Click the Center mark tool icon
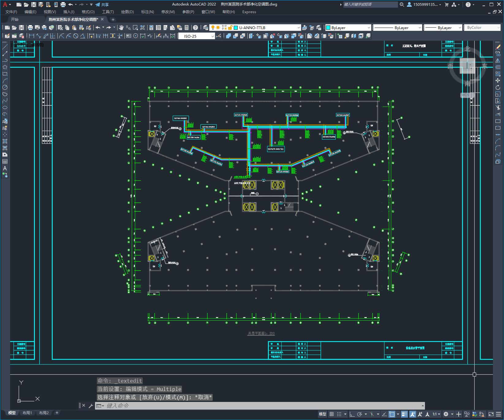Screen dimensions: 504x420 (136, 36)
